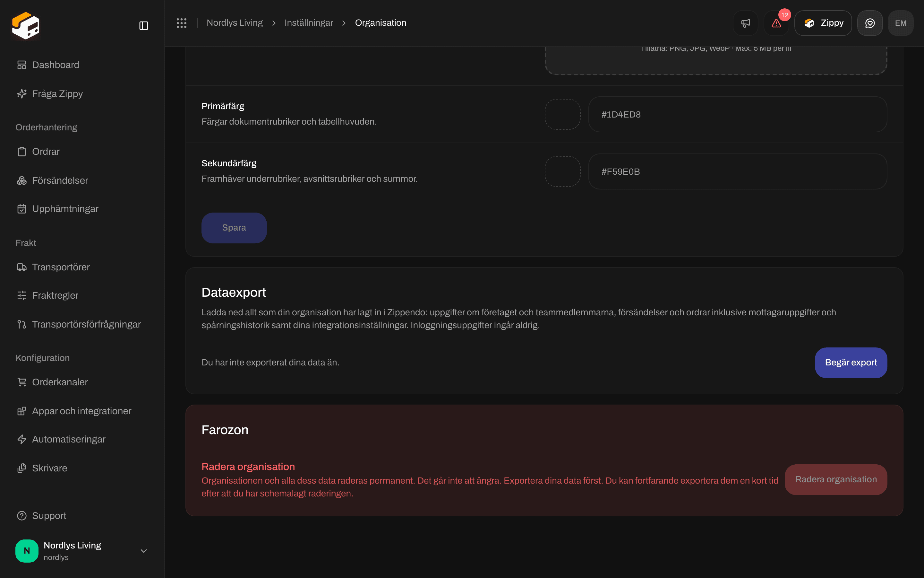Click the Farozon heading
Screen dimensions: 924x578
(225, 430)
